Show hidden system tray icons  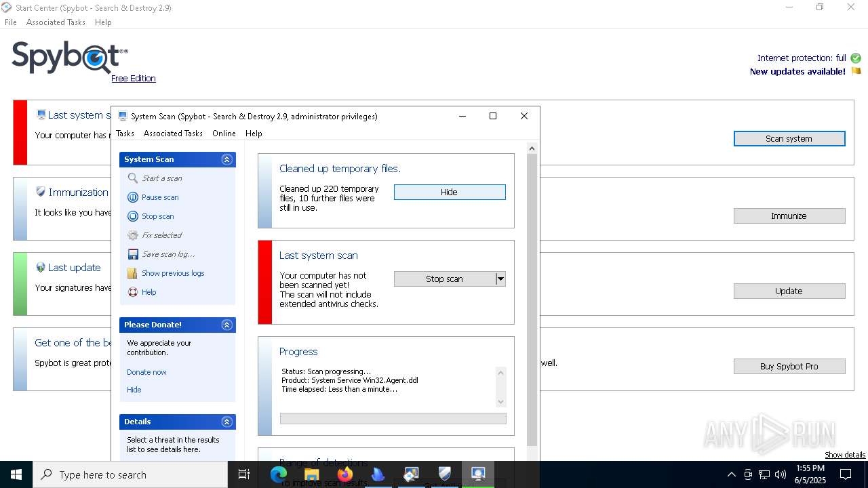731,474
